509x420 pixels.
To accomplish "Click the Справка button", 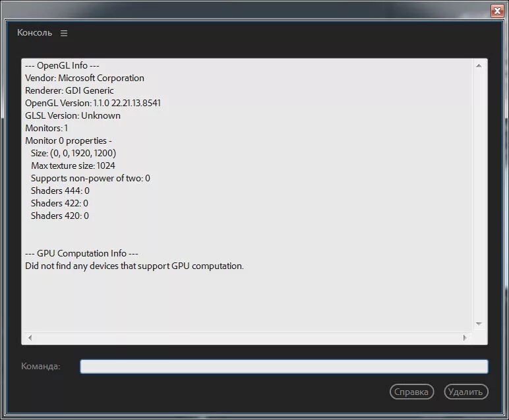I will click(411, 392).
